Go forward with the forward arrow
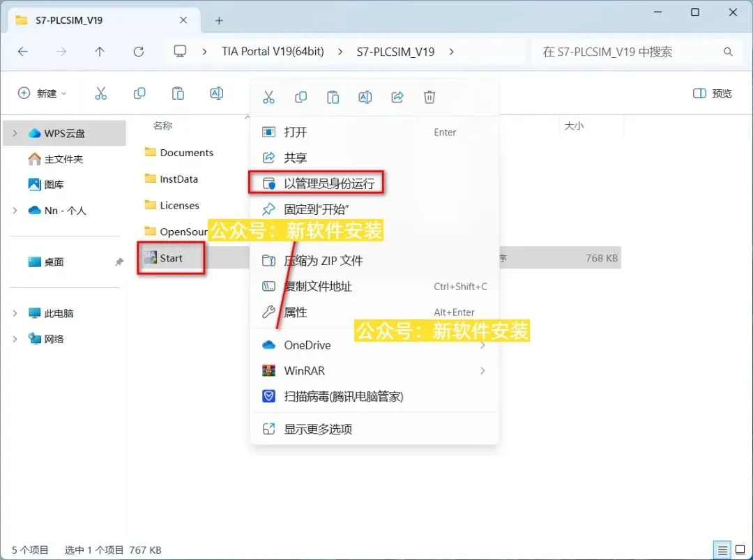The height and width of the screenshot is (560, 753). pyautogui.click(x=61, y=52)
